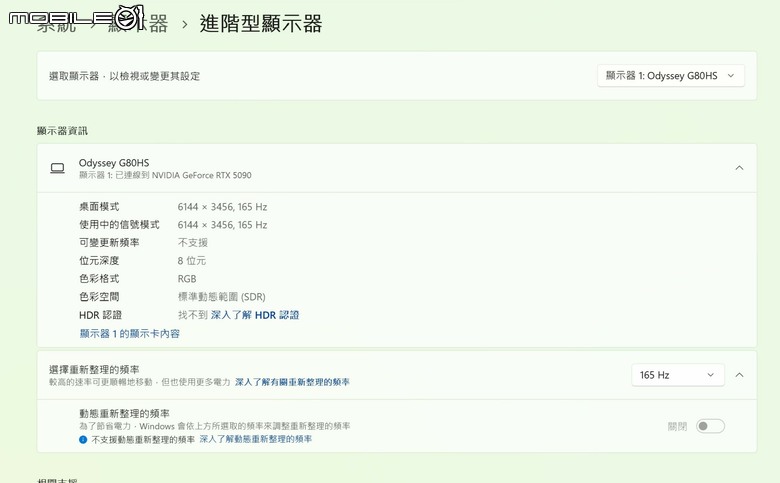Click the 位元深度 row label
Screen dimensions: 780x483
pyautogui.click(x=99, y=261)
